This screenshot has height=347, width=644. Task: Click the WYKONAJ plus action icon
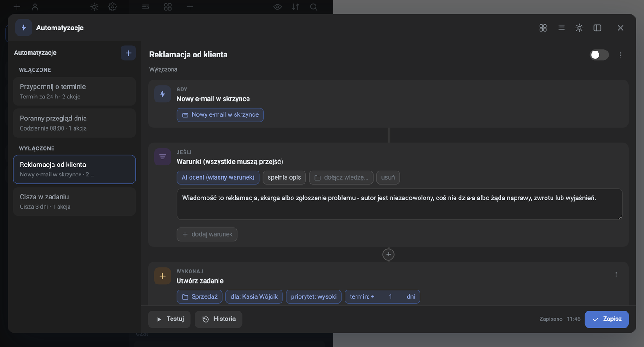(162, 276)
